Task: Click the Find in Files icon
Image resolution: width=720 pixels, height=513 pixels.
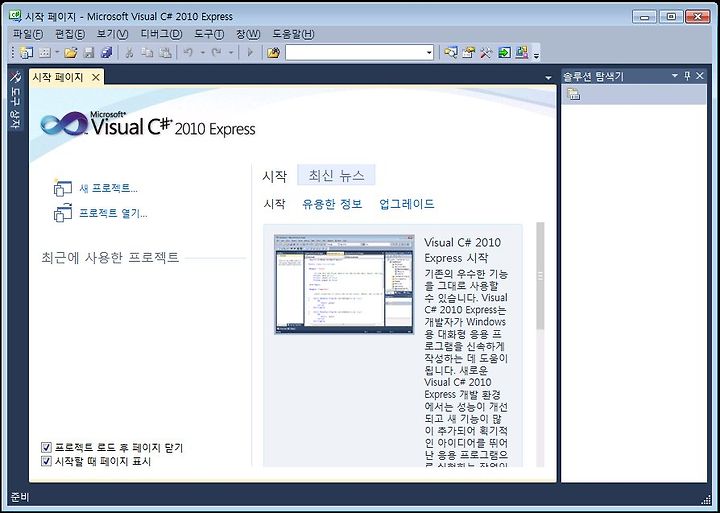Action: (x=273, y=53)
